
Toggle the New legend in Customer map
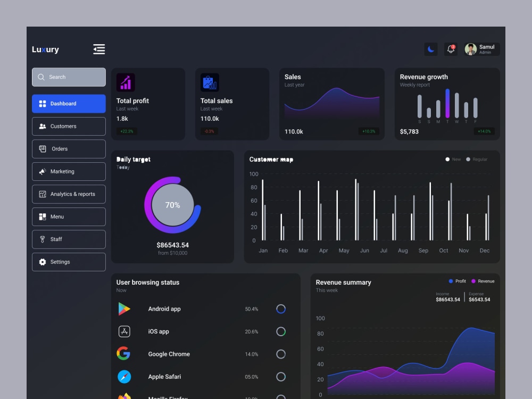coord(452,159)
